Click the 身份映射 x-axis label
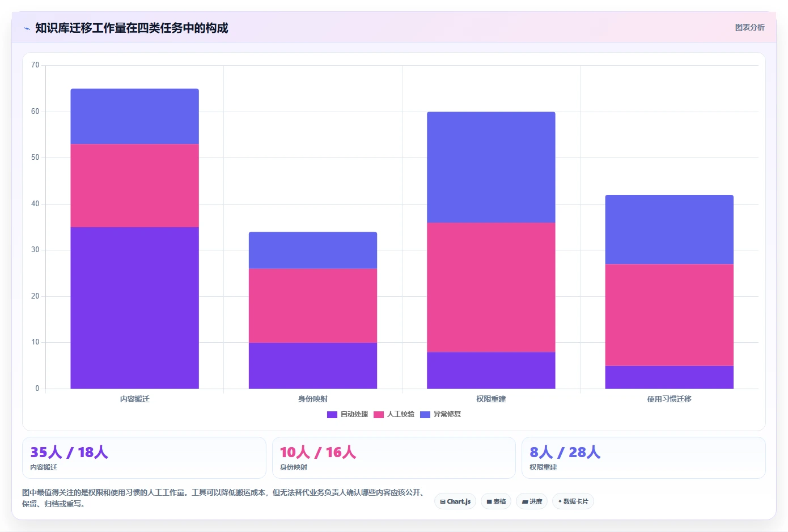 [x=313, y=399]
